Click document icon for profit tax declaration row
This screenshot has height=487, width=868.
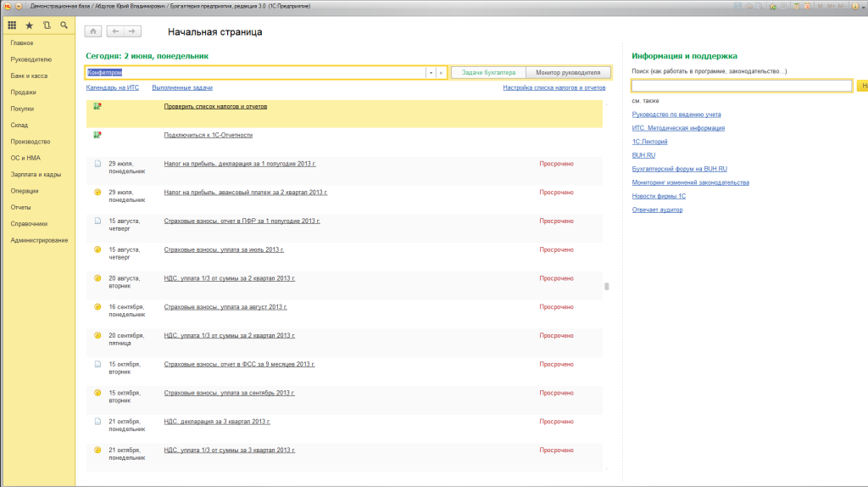coord(97,164)
